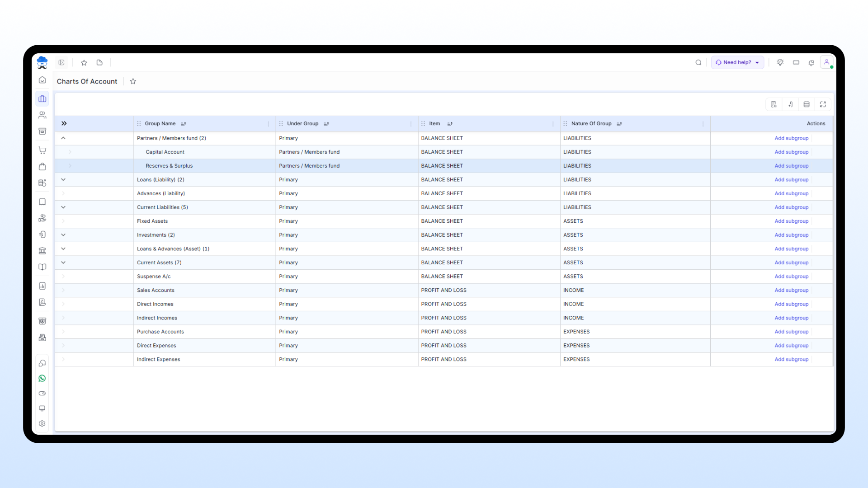Open the WhatsApp integration icon in sidebar
This screenshot has width=868, height=488.
click(42, 378)
